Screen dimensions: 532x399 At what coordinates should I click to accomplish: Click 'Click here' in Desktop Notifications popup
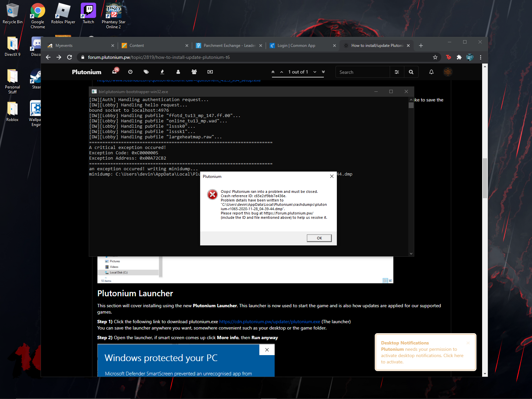click(453, 355)
